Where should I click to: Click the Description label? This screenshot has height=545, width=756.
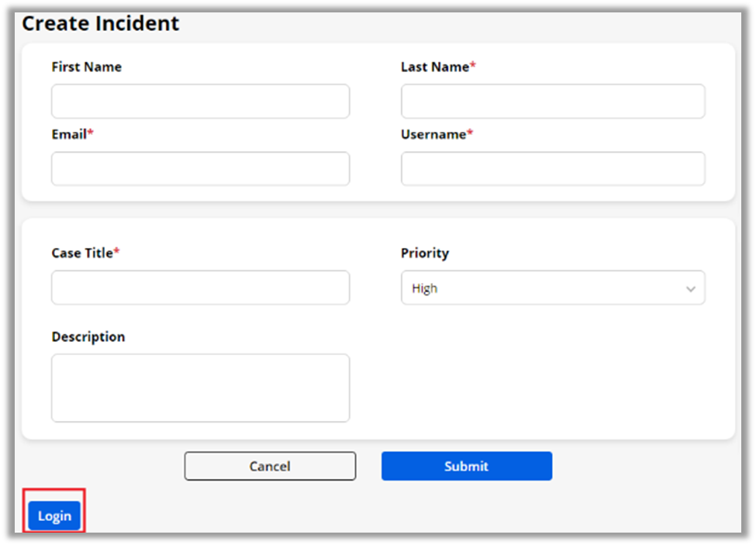pyautogui.click(x=88, y=336)
